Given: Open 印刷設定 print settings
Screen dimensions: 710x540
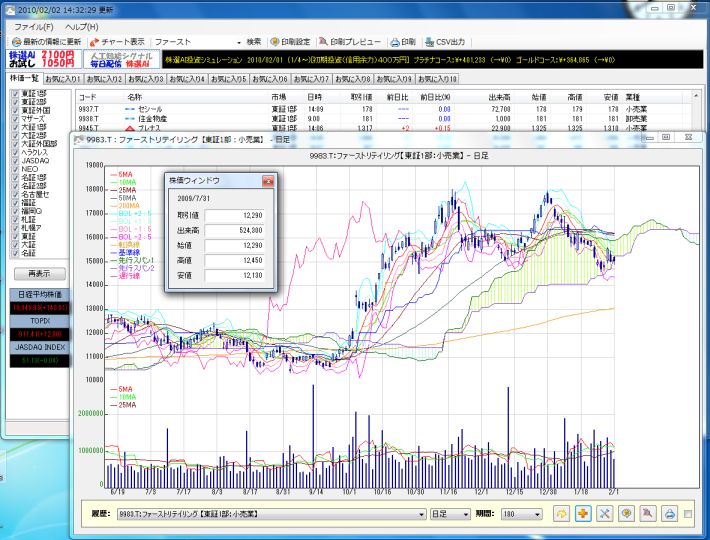Looking at the screenshot, I should (289, 42).
